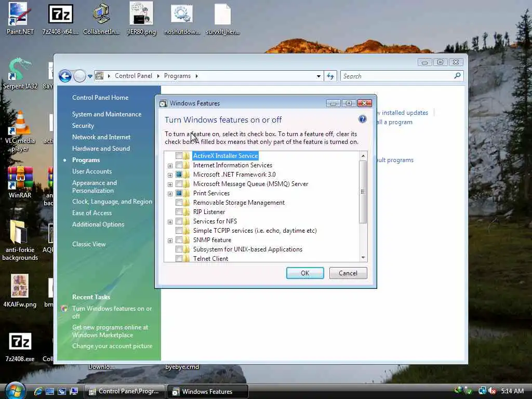
Task: Click Cancel in Windows Features dialog
Action: [348, 273]
